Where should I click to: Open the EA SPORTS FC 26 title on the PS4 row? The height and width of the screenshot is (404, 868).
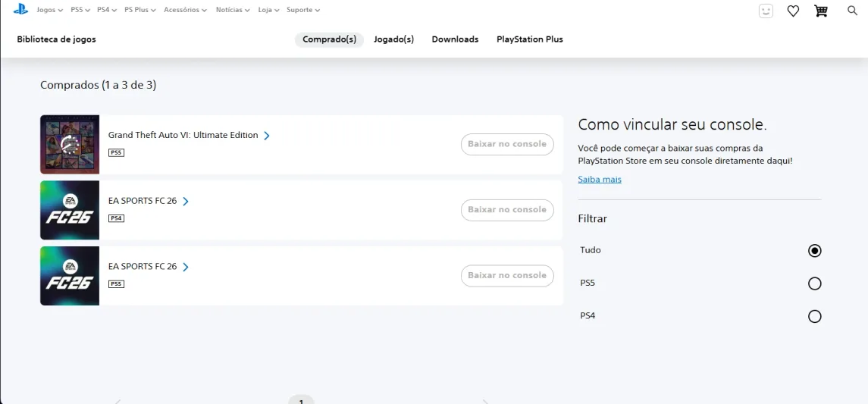tap(143, 201)
